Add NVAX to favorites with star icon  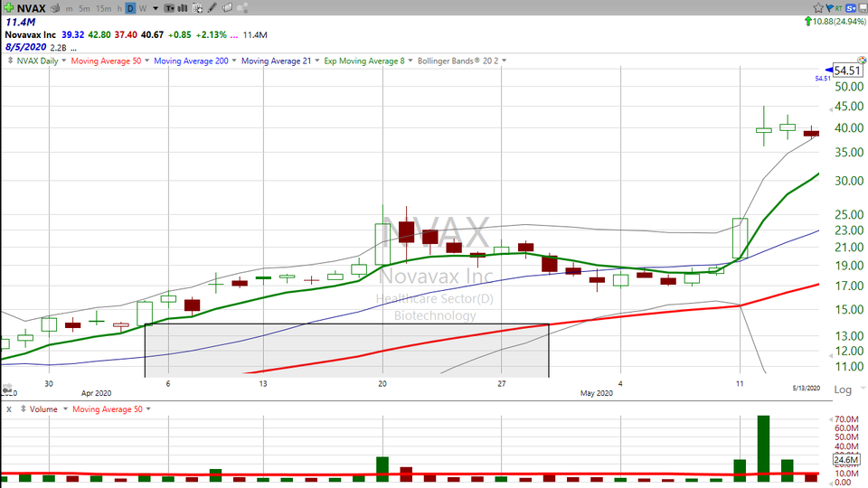pyautogui.click(x=818, y=7)
